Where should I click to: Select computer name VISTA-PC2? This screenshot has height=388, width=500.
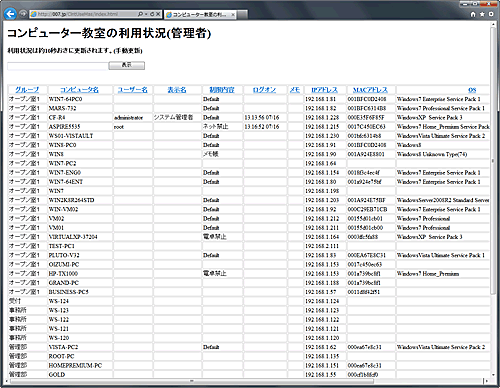click(x=63, y=347)
